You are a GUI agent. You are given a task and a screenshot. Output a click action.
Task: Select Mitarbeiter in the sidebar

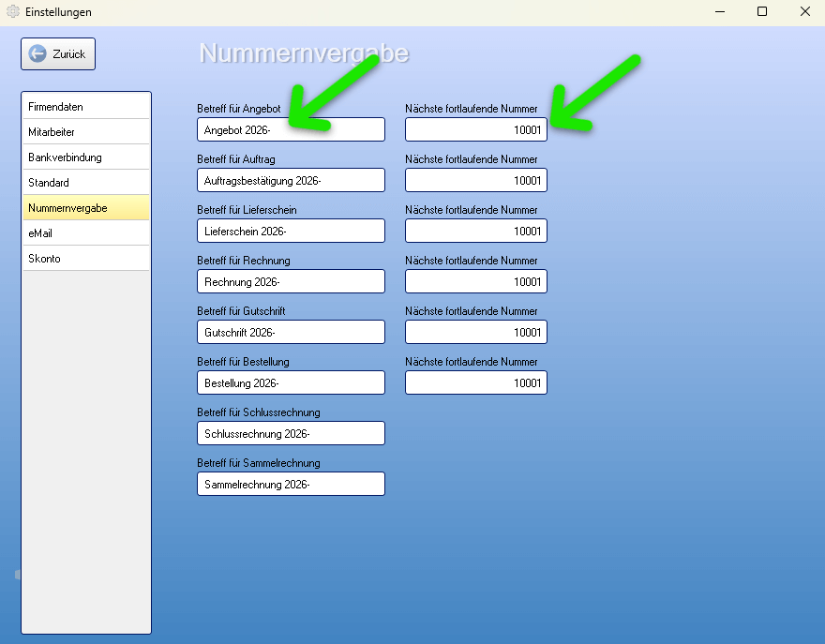click(86, 132)
